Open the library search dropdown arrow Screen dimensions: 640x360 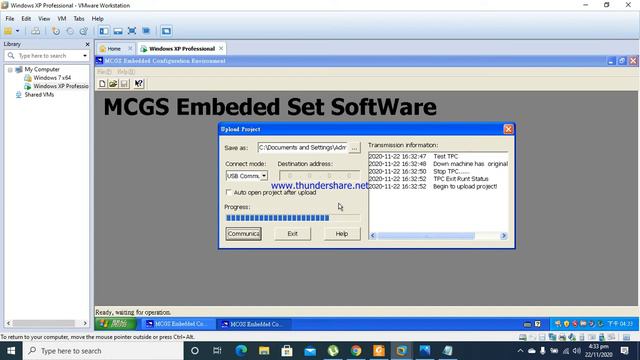coord(85,56)
